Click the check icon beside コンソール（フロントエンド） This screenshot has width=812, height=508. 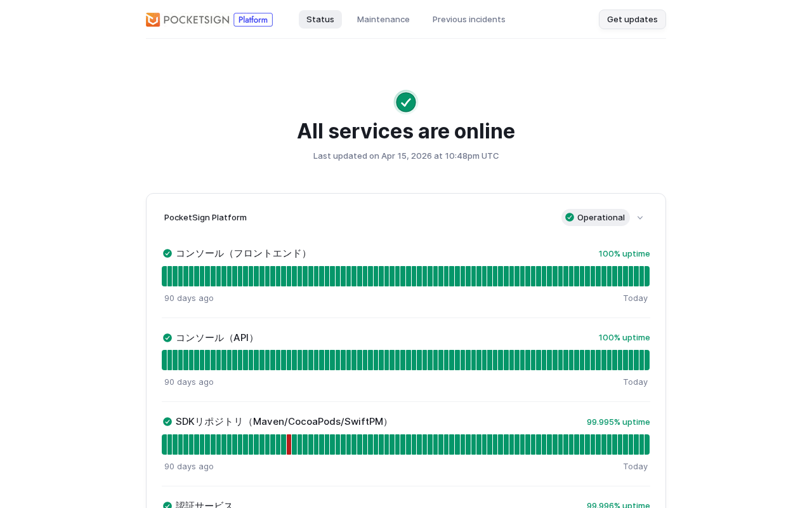167,253
